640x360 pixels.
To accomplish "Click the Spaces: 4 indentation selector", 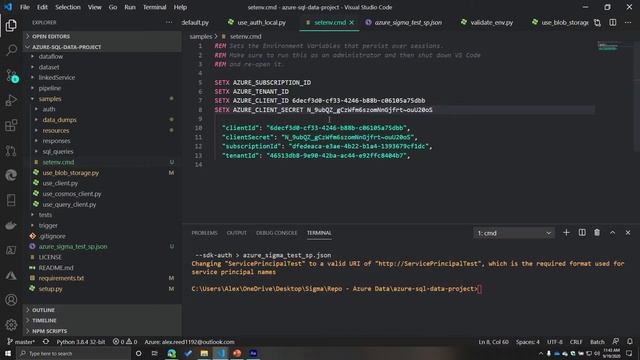I will pyautogui.click(x=527, y=342).
